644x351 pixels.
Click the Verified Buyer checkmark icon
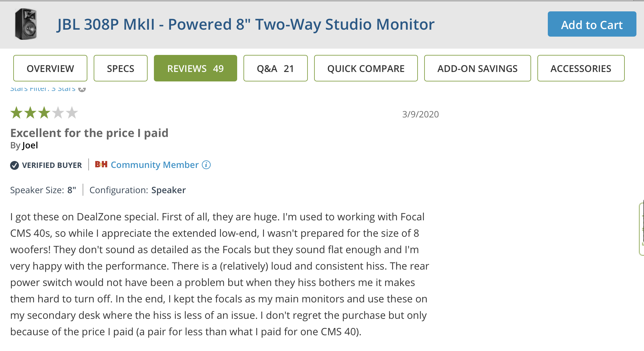click(x=15, y=165)
